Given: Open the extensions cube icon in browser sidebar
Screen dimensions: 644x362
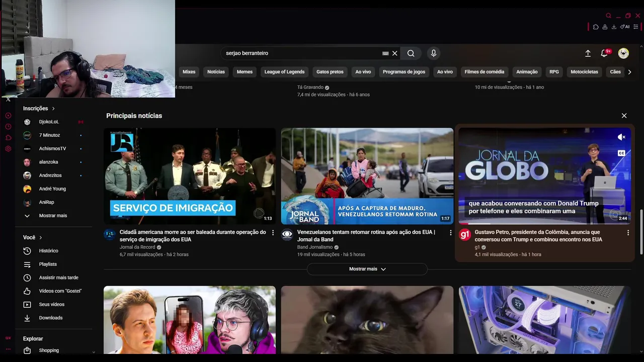Looking at the screenshot, I should pos(8,138).
